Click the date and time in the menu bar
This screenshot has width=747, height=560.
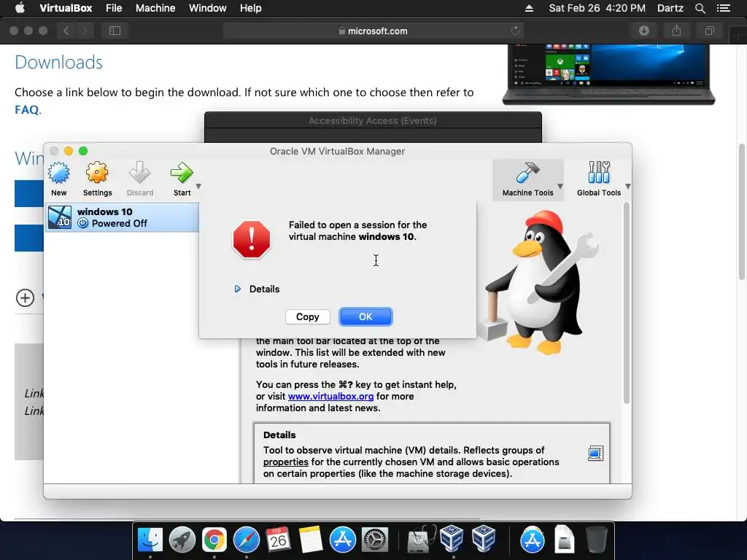pyautogui.click(x=597, y=8)
